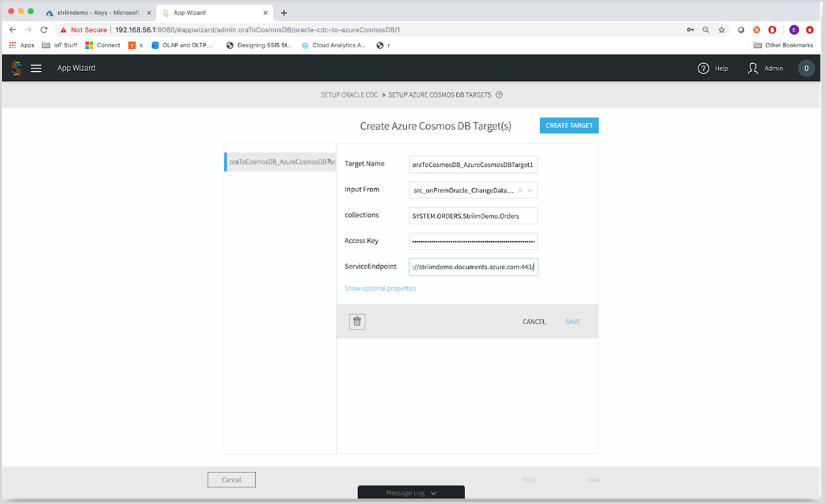Clear the Input From selection with the X icon
The height and width of the screenshot is (504, 825).
519,189
